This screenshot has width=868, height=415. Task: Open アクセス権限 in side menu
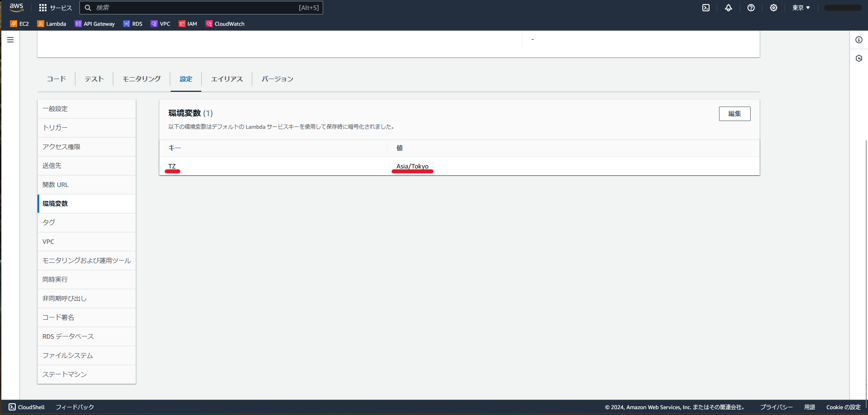tap(87, 147)
